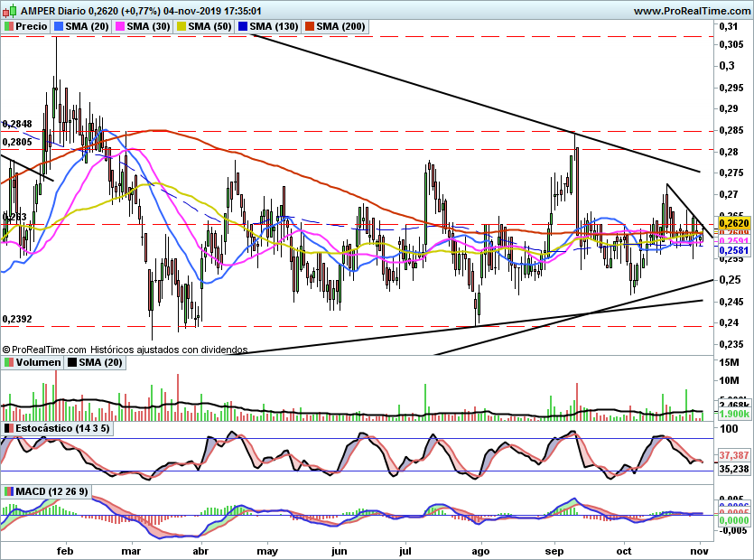754x560 pixels.
Task: Click the SMA (130) dark blue legend icon
Action: point(243,26)
